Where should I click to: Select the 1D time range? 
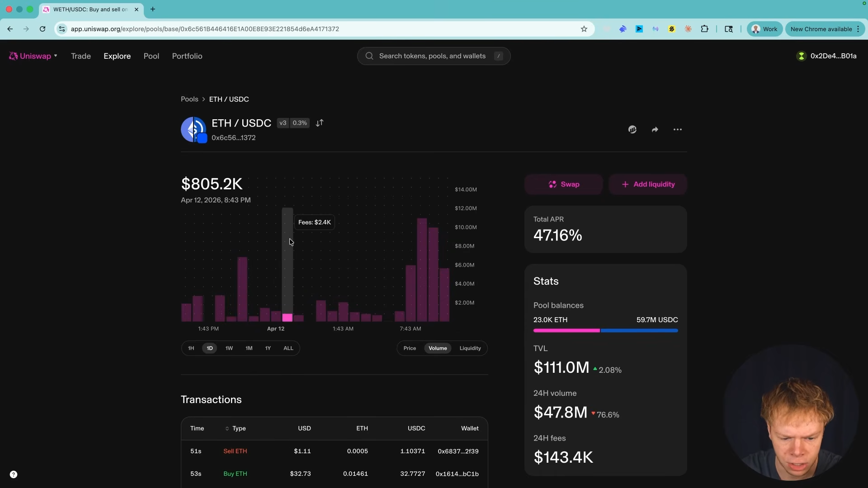[x=210, y=348]
